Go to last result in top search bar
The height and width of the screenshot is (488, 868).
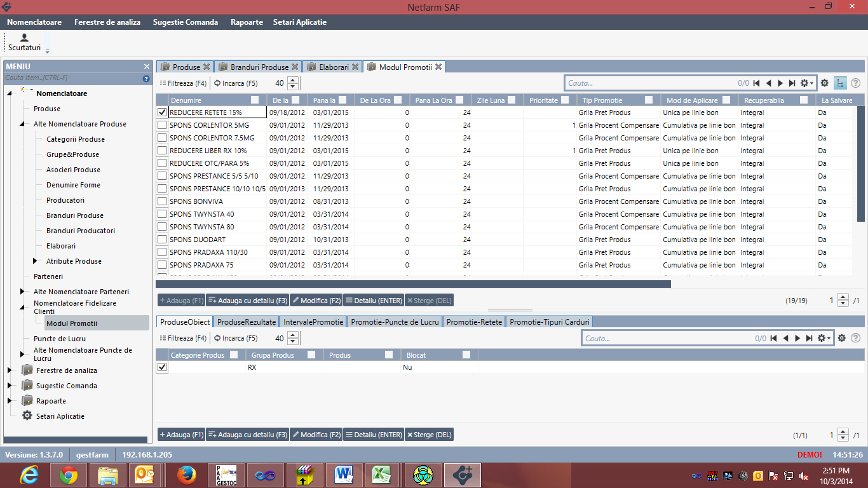tap(792, 83)
